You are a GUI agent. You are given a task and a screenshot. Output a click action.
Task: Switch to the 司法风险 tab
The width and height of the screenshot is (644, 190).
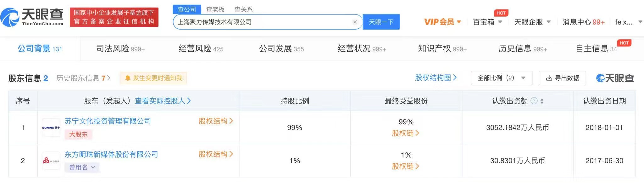(120, 49)
